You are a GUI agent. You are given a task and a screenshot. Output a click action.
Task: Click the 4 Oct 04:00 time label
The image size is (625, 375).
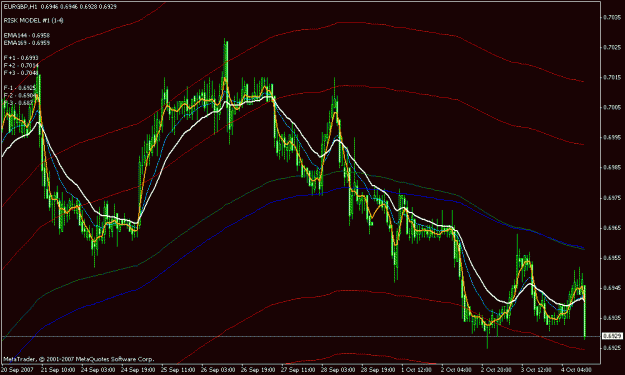point(576,370)
